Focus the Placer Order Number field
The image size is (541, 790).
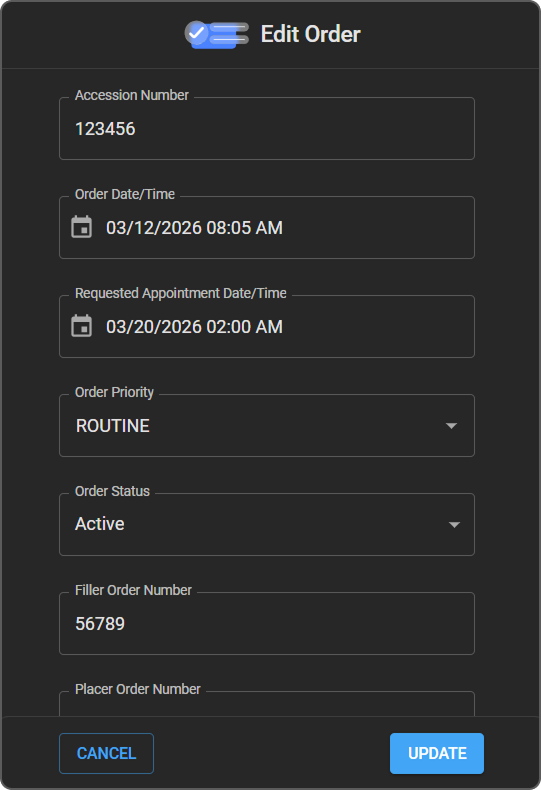(x=267, y=704)
